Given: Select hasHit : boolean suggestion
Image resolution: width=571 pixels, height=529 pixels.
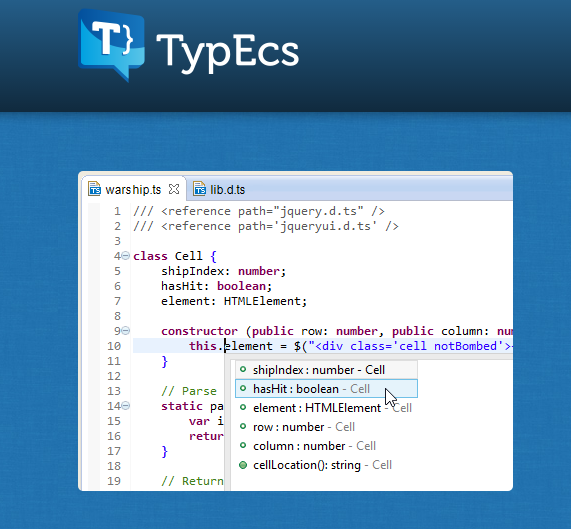Looking at the screenshot, I should pos(326,389).
